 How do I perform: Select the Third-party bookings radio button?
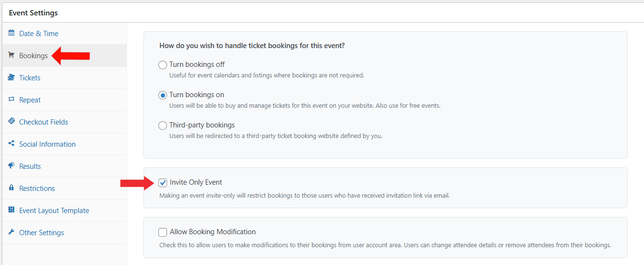(163, 126)
